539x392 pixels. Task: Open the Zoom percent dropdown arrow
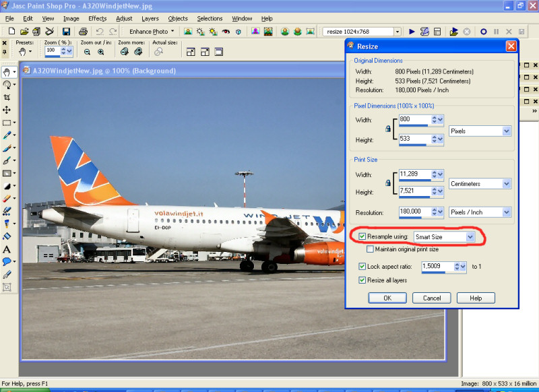(x=69, y=51)
